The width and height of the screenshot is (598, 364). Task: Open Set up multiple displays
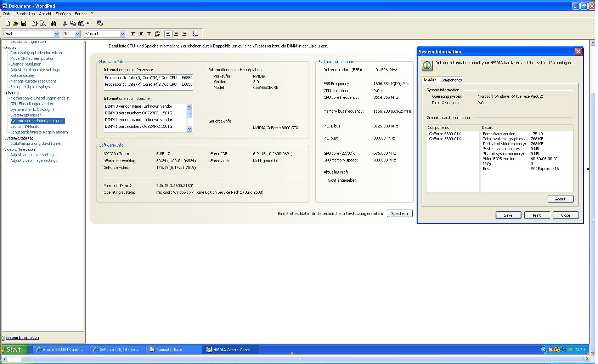(30, 87)
